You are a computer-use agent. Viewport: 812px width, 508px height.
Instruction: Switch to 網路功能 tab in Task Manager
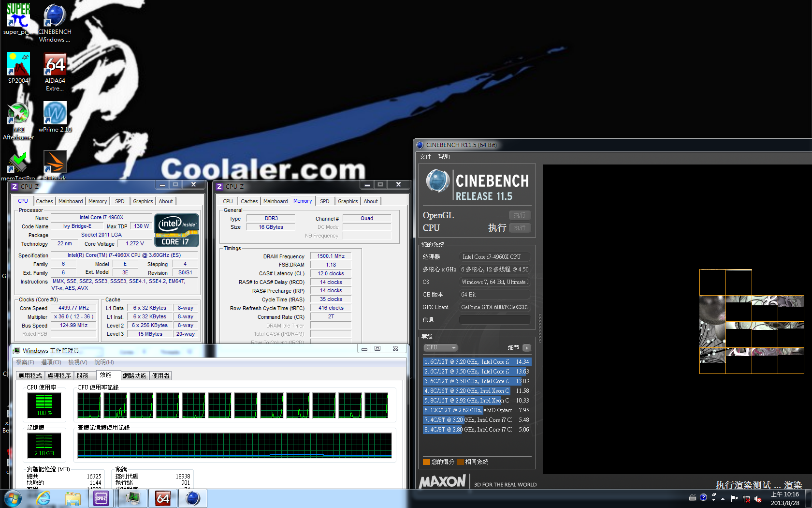point(134,376)
